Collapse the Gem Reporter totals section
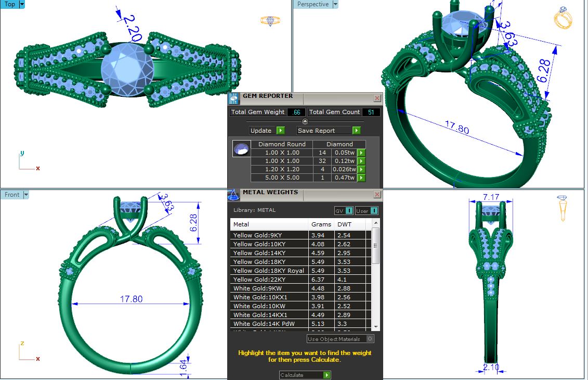This screenshot has width=588, height=380. [305, 121]
